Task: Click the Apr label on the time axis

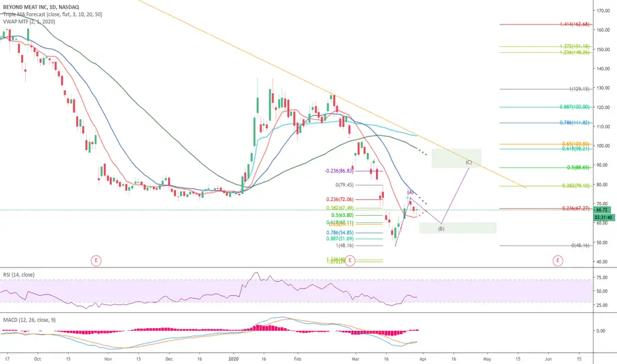Action: click(422, 359)
